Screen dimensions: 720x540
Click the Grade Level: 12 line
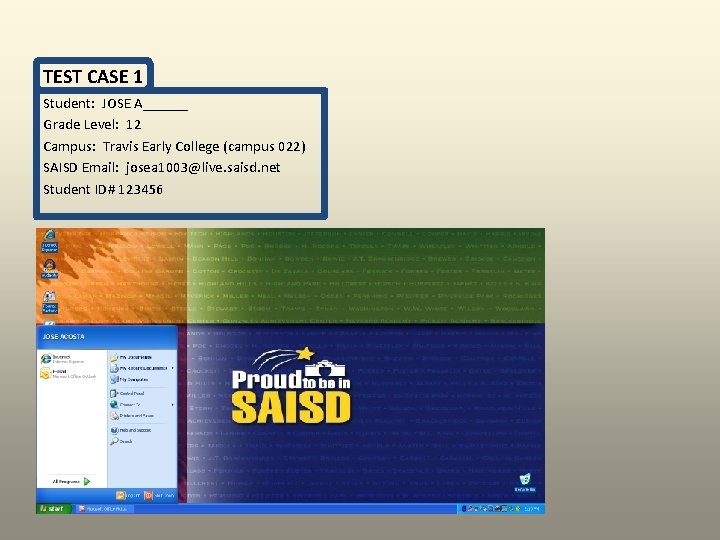tap(92, 124)
